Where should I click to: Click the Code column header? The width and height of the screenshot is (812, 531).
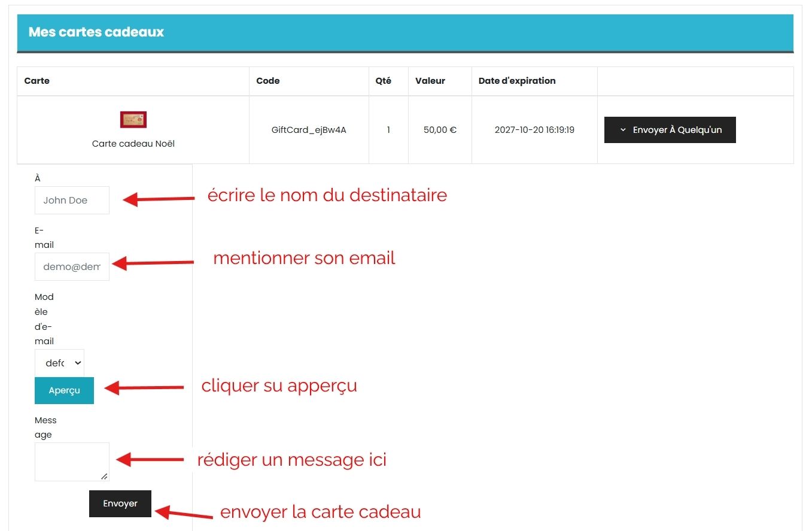pos(268,81)
